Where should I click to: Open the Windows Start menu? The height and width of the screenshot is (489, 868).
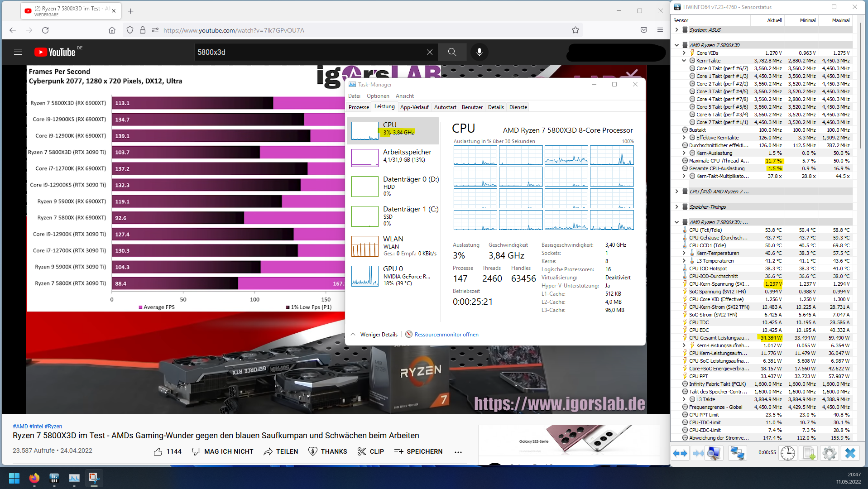pyautogui.click(x=14, y=478)
